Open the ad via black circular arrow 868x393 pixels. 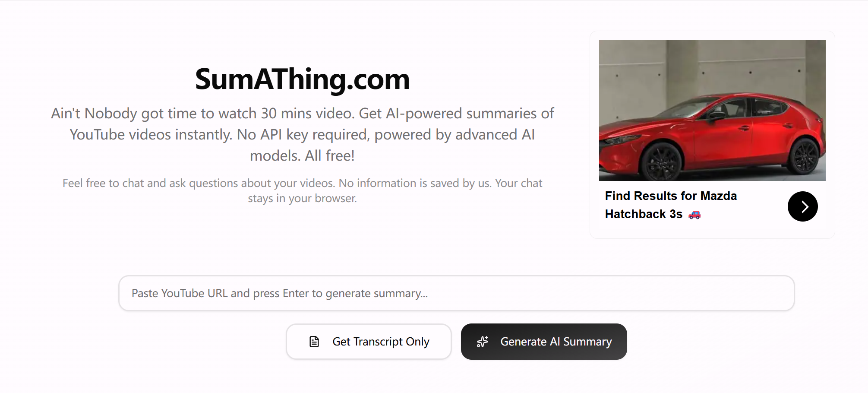click(802, 206)
